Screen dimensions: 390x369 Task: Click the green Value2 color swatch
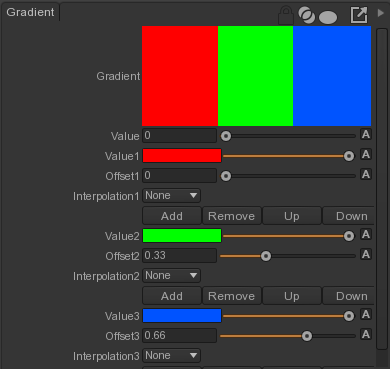pyautogui.click(x=182, y=236)
